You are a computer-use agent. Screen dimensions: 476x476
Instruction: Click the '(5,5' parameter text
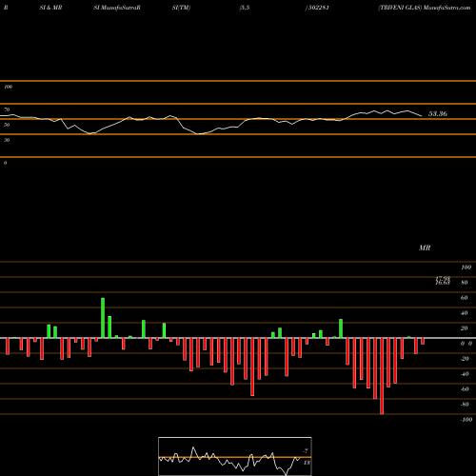(x=245, y=8)
